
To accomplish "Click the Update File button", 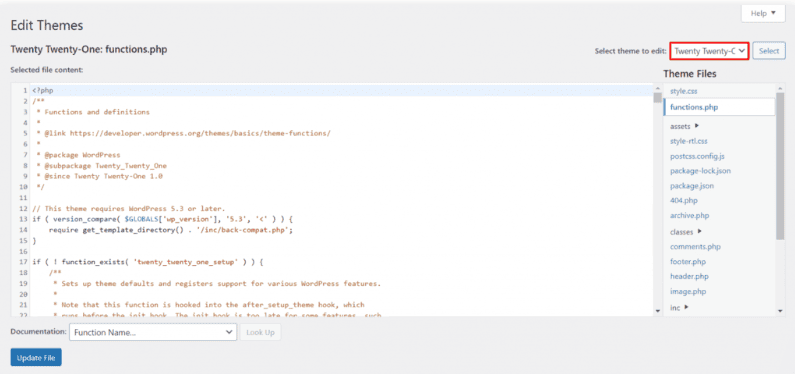I will click(36, 358).
